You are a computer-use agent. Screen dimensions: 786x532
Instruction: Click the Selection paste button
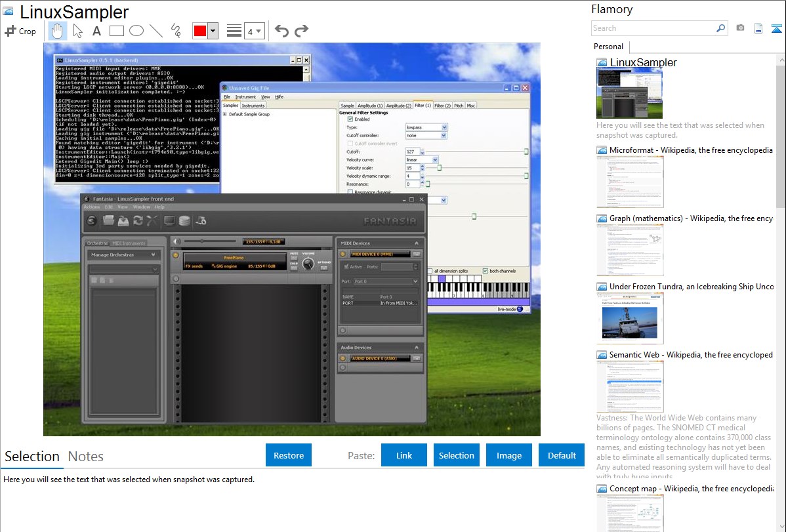pyautogui.click(x=456, y=455)
